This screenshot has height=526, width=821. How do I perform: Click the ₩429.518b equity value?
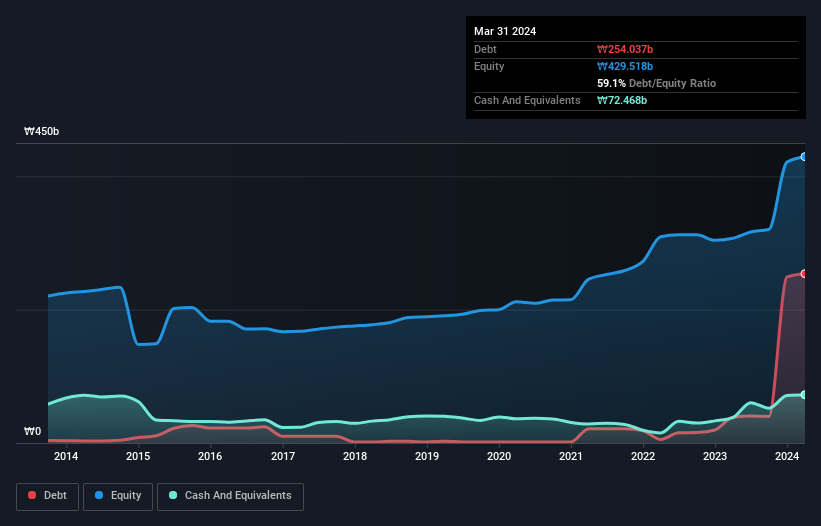click(x=625, y=66)
